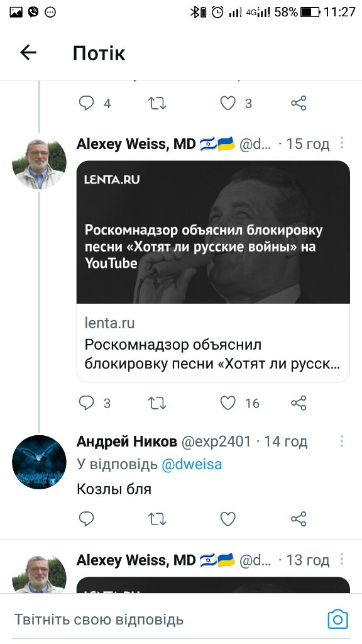Share the Alexey Weiss lenta.ru tweet
The image size is (362, 644).
click(299, 403)
